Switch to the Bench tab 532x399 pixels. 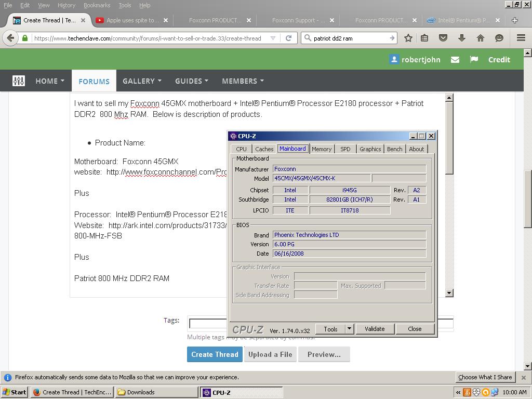pyautogui.click(x=395, y=149)
